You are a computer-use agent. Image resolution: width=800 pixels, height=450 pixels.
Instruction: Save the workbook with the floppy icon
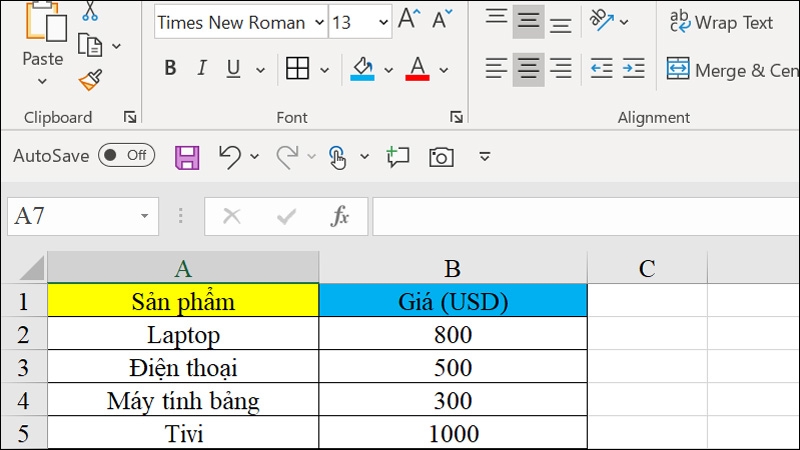[187, 157]
